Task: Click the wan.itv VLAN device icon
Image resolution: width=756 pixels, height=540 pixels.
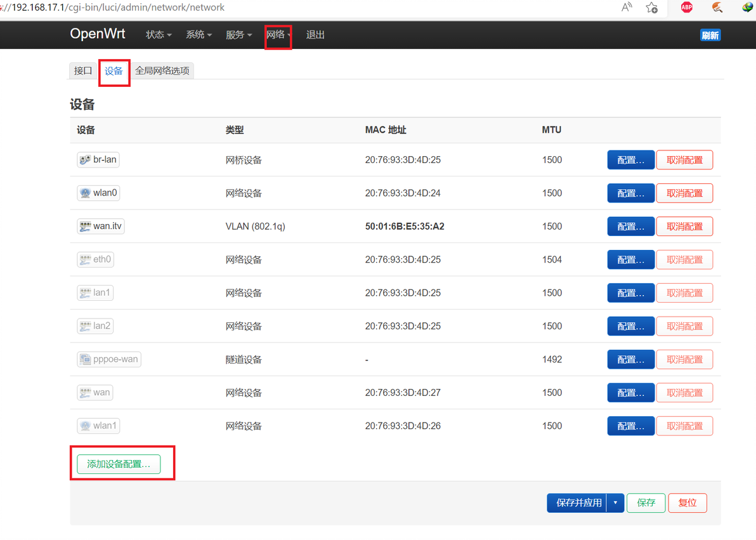Action: click(x=85, y=227)
